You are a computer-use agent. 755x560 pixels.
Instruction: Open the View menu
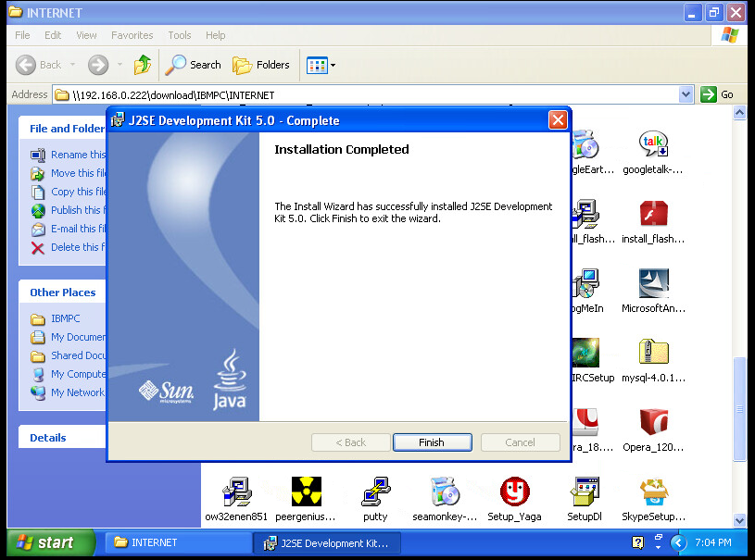86,35
